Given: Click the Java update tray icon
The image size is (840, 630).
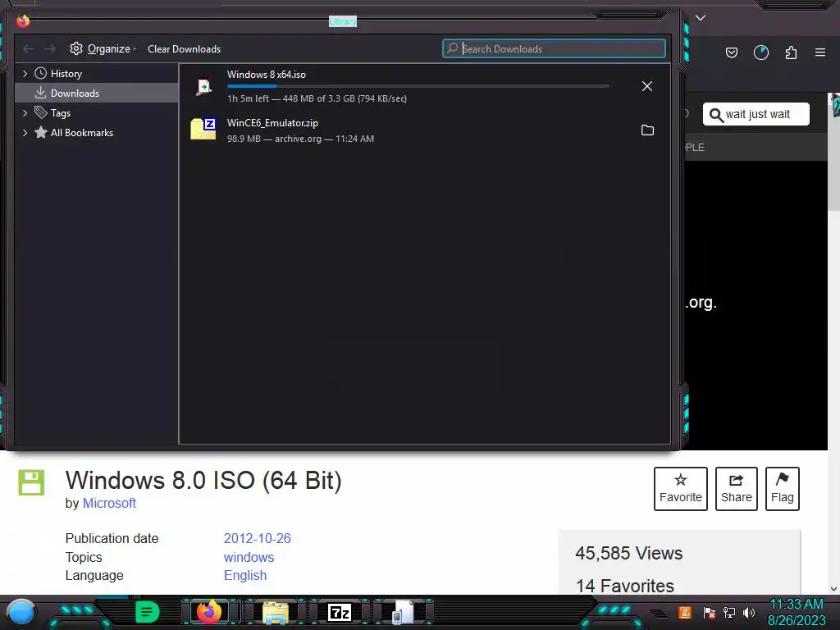Looking at the screenshot, I should 685,612.
